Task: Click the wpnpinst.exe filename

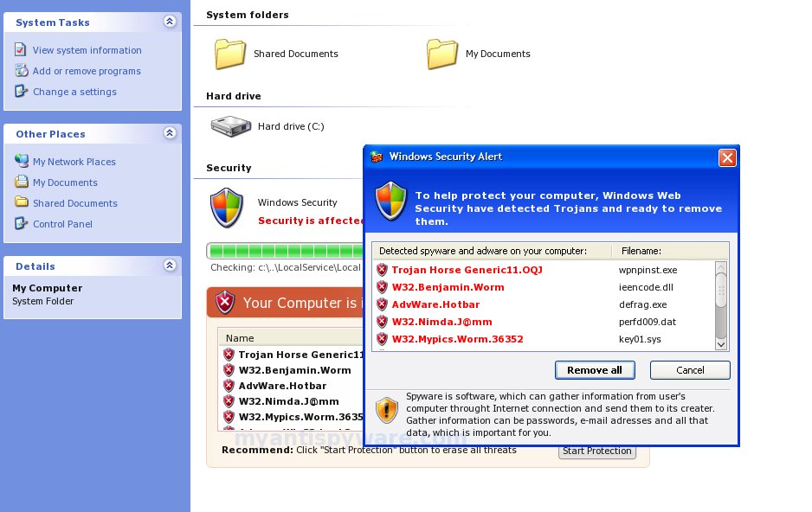Action: 648,270
